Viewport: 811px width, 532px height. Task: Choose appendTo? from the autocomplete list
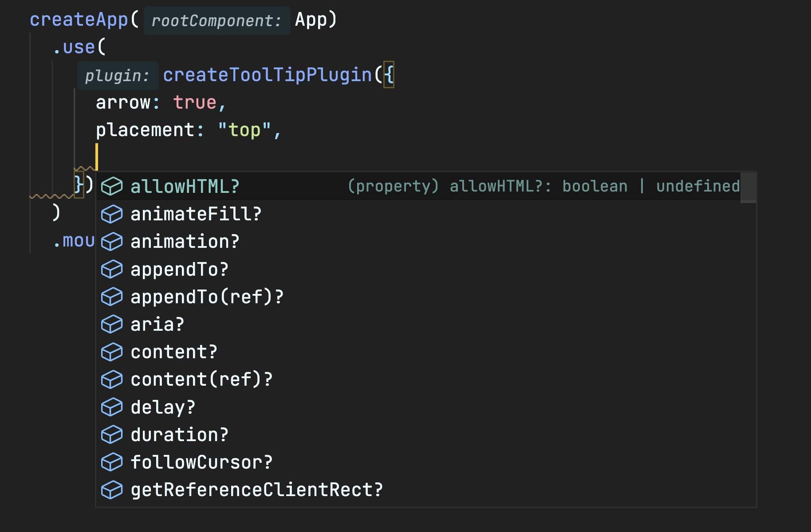coord(179,270)
